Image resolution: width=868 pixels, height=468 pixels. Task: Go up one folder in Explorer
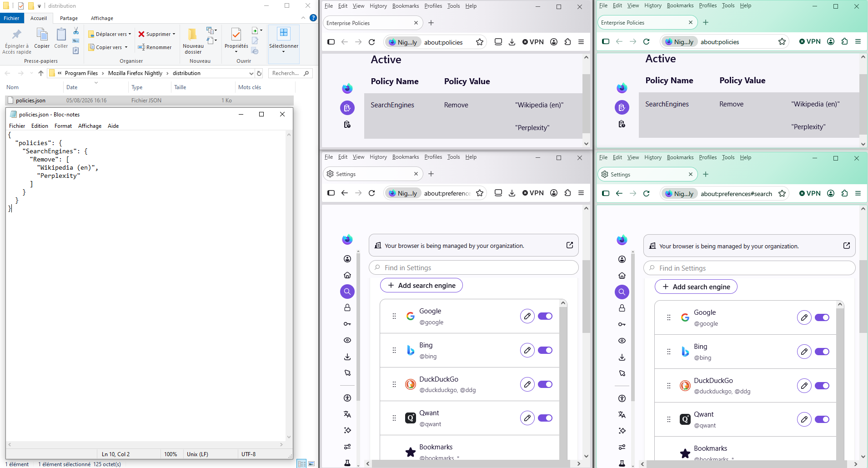[41, 73]
